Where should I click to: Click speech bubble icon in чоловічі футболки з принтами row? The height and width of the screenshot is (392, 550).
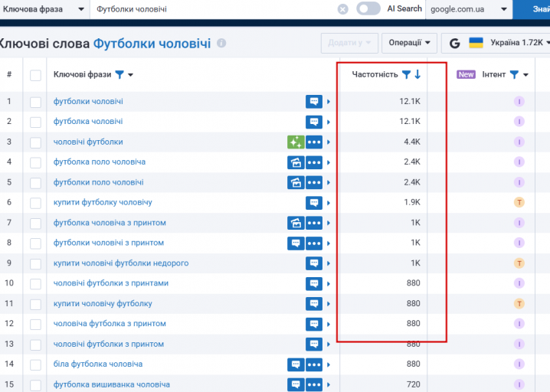pyautogui.click(x=314, y=283)
